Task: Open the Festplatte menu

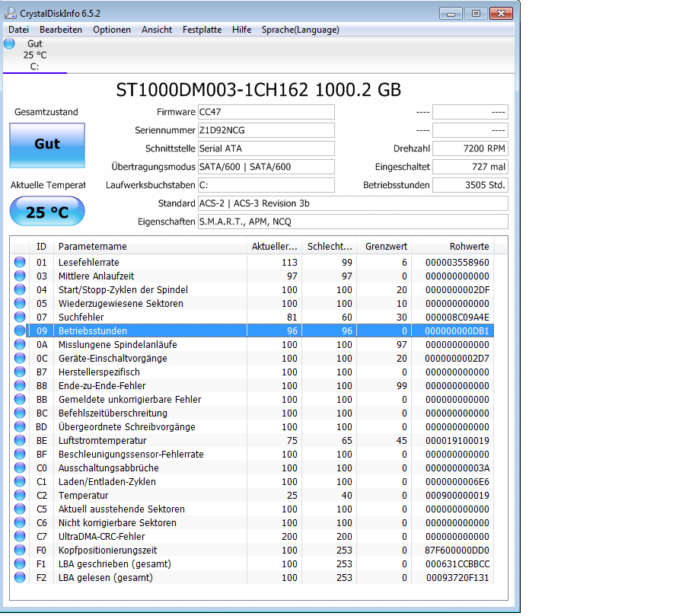Action: point(202,30)
